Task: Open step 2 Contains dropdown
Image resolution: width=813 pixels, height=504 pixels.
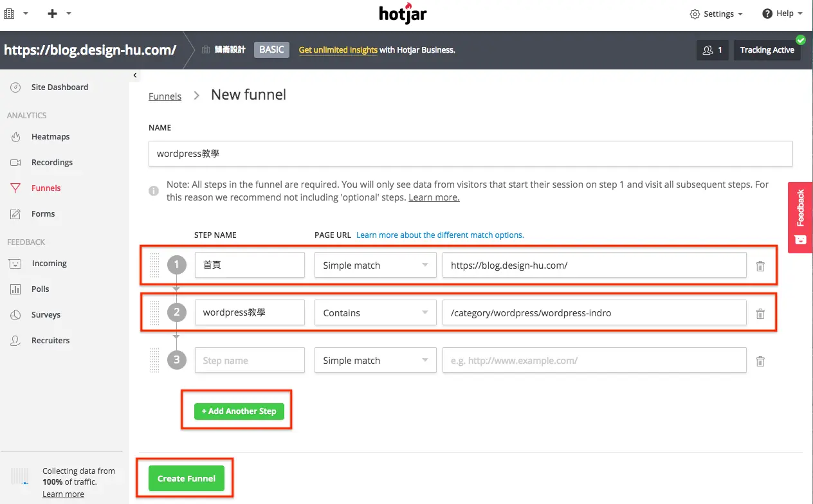Action: tap(375, 312)
